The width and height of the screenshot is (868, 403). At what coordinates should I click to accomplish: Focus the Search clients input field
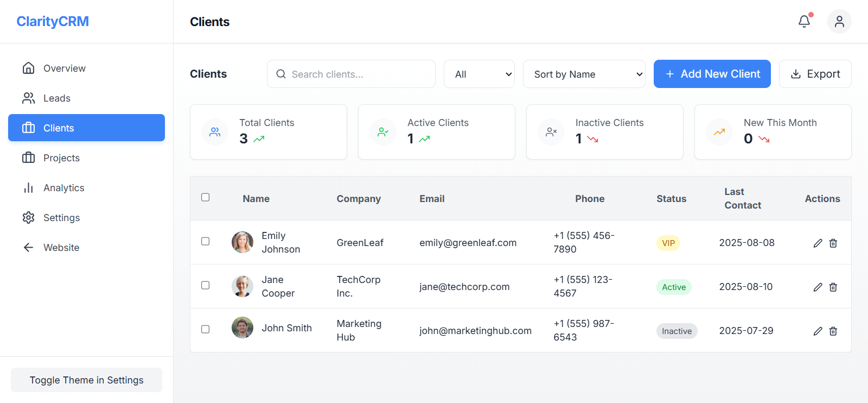coord(358,74)
